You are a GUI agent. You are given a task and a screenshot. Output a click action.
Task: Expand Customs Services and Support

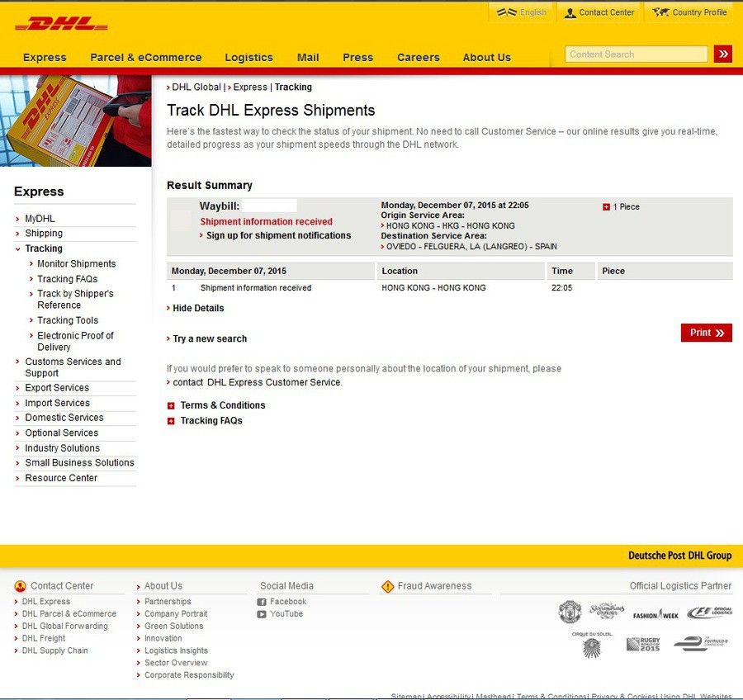73,367
